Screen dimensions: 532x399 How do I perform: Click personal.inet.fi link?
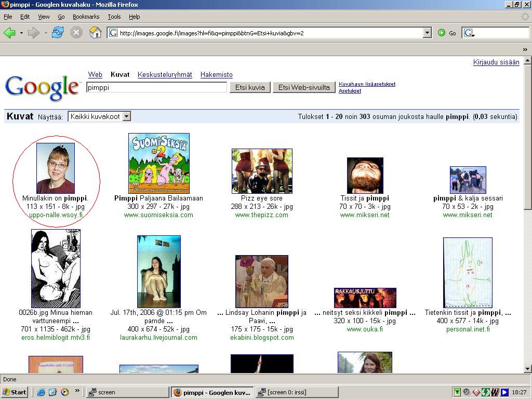click(x=468, y=329)
